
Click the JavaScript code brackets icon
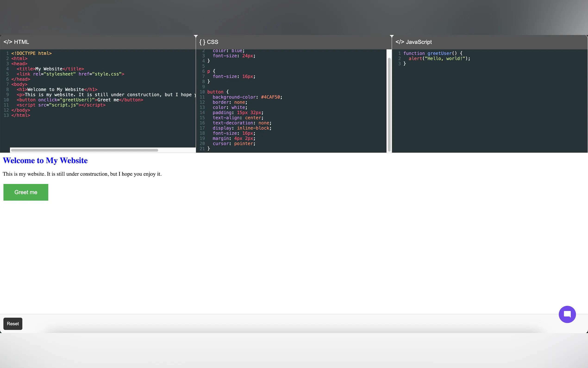point(400,42)
